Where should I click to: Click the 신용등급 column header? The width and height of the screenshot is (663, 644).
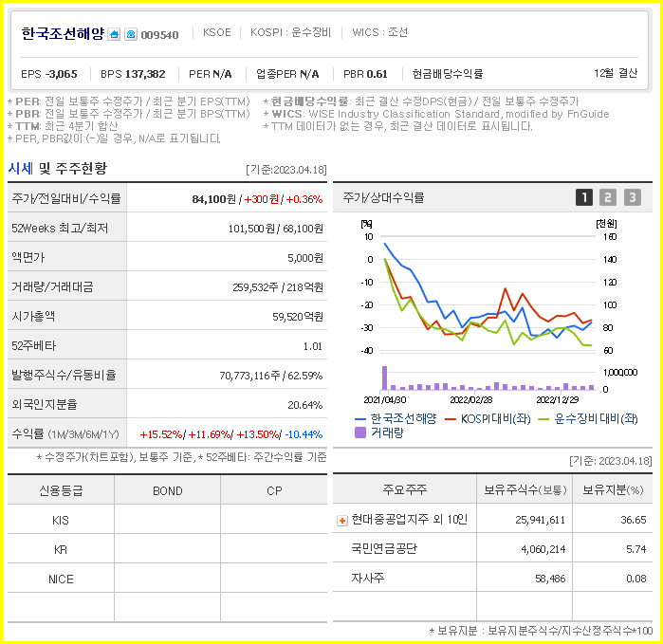tap(61, 490)
